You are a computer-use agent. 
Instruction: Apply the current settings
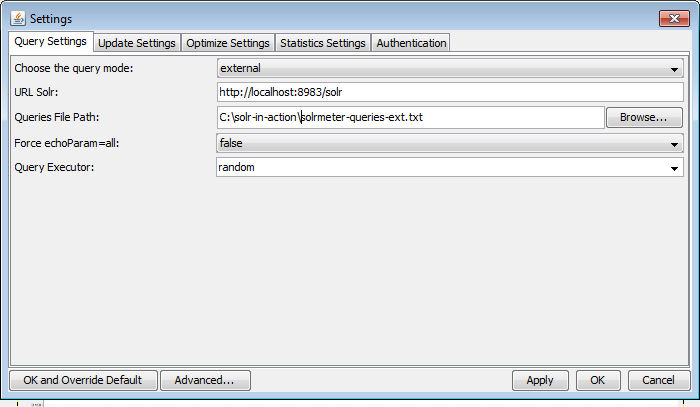540,380
